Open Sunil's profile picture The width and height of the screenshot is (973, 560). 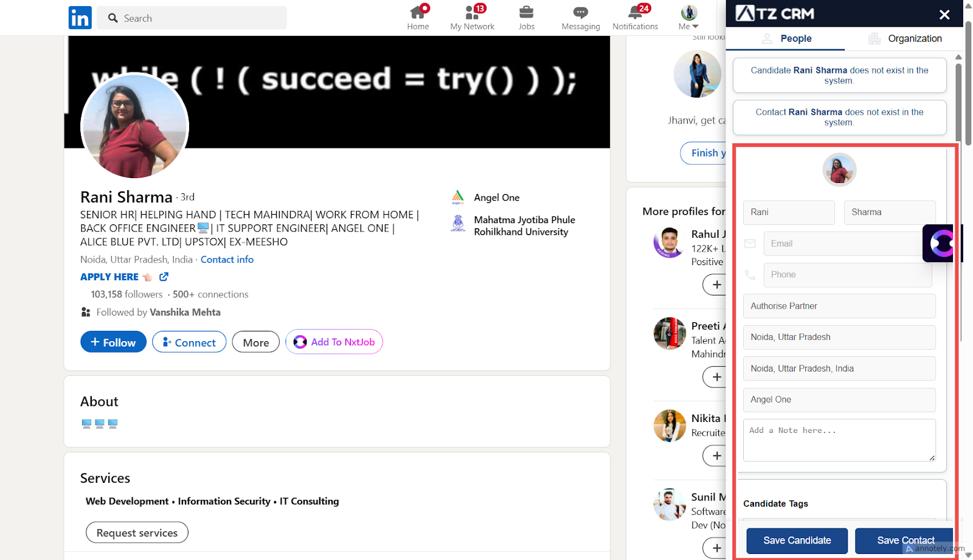pos(670,505)
